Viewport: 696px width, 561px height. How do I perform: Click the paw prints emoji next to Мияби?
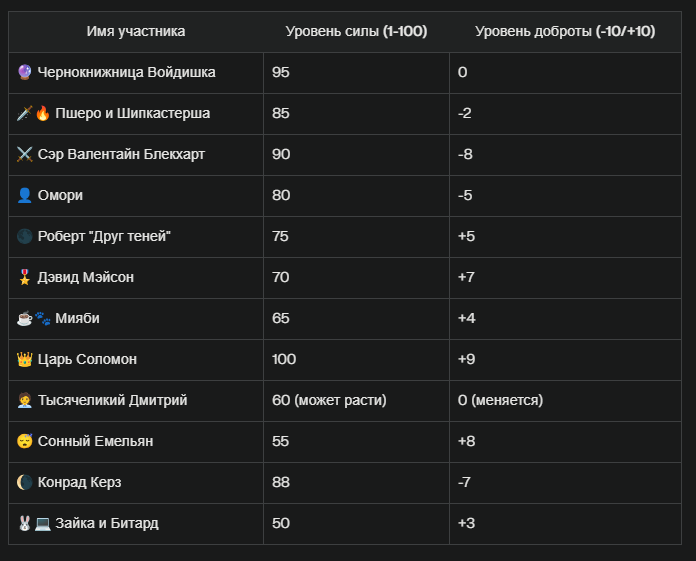tap(42, 318)
